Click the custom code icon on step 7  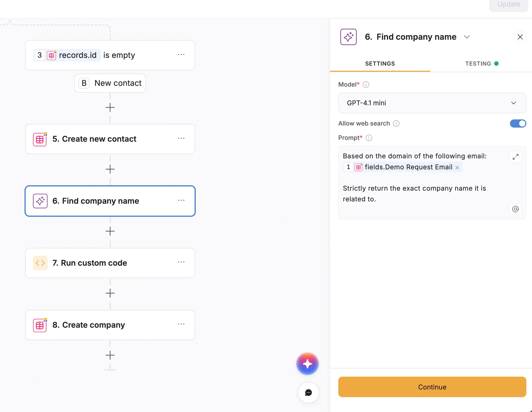(40, 263)
